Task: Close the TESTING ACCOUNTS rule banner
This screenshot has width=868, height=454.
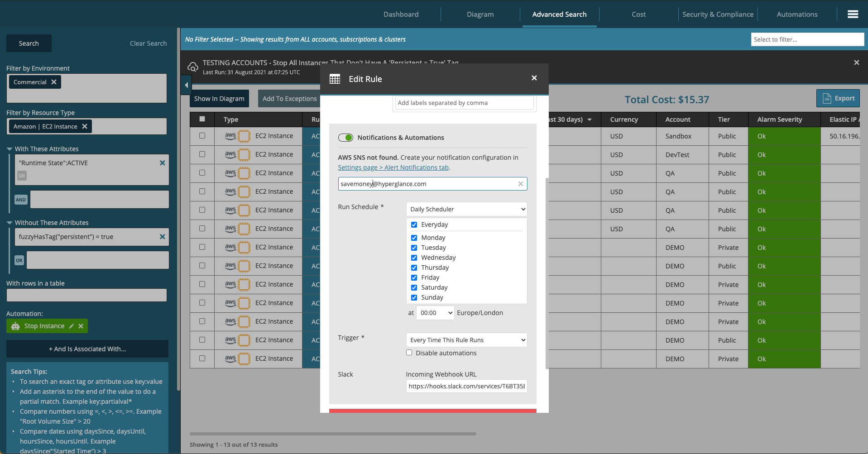Action: [x=856, y=62]
